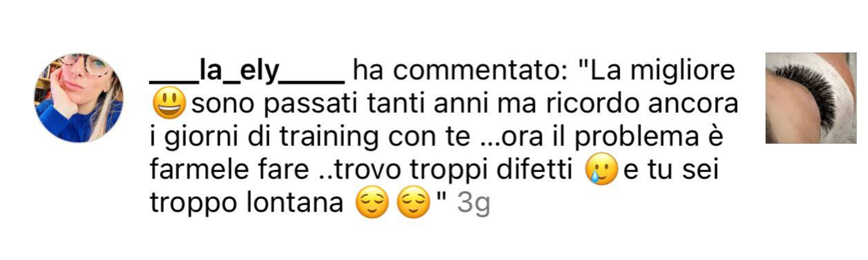Open the commenter's round profile picture
The width and height of the screenshot is (868, 260).
point(79,98)
